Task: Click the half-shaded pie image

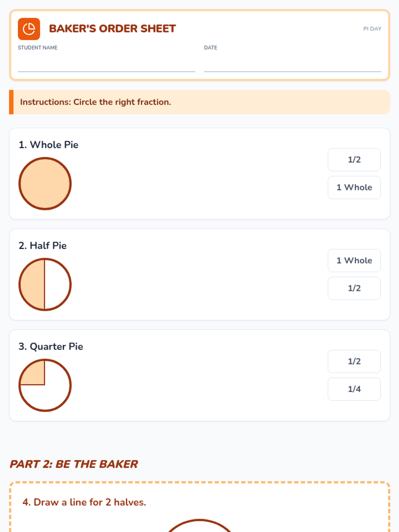Action: point(45,285)
